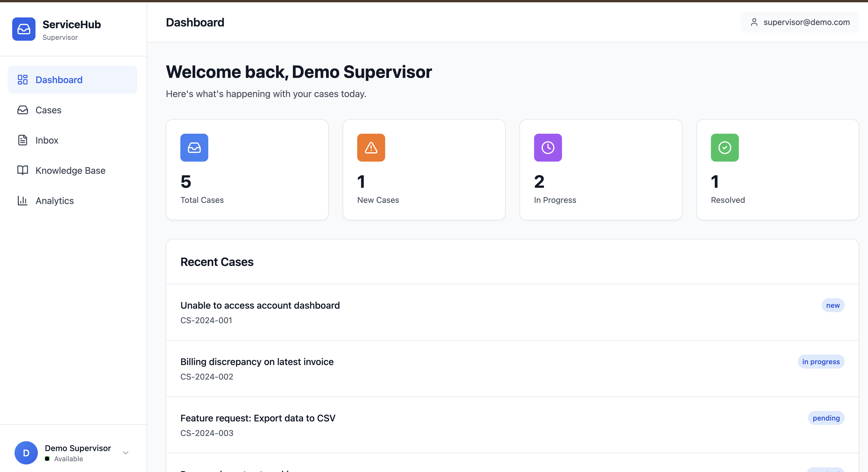Click the 'pending' badge on CS-2024-003

click(826, 418)
